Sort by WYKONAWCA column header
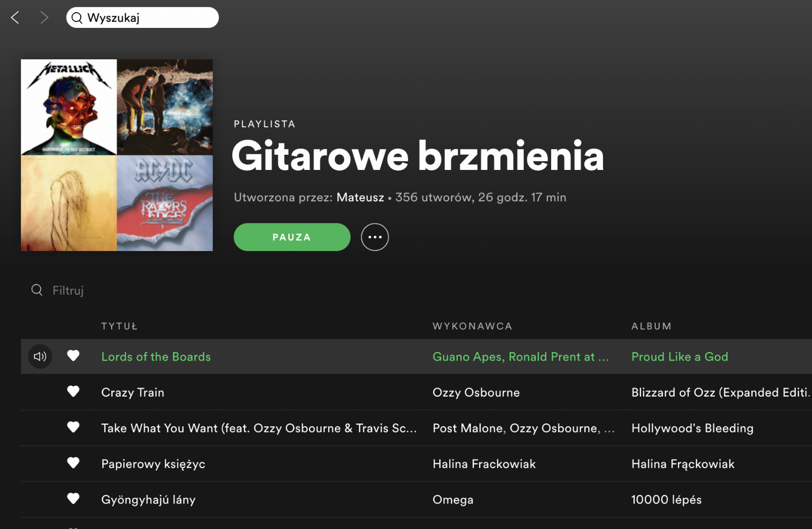Screen dimensions: 812x529 [472, 326]
